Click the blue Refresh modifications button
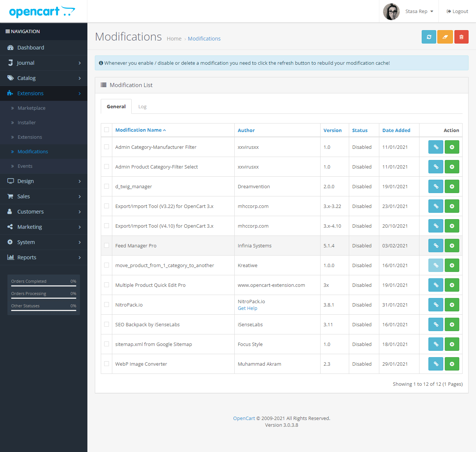The width and height of the screenshot is (476, 452). click(x=429, y=37)
